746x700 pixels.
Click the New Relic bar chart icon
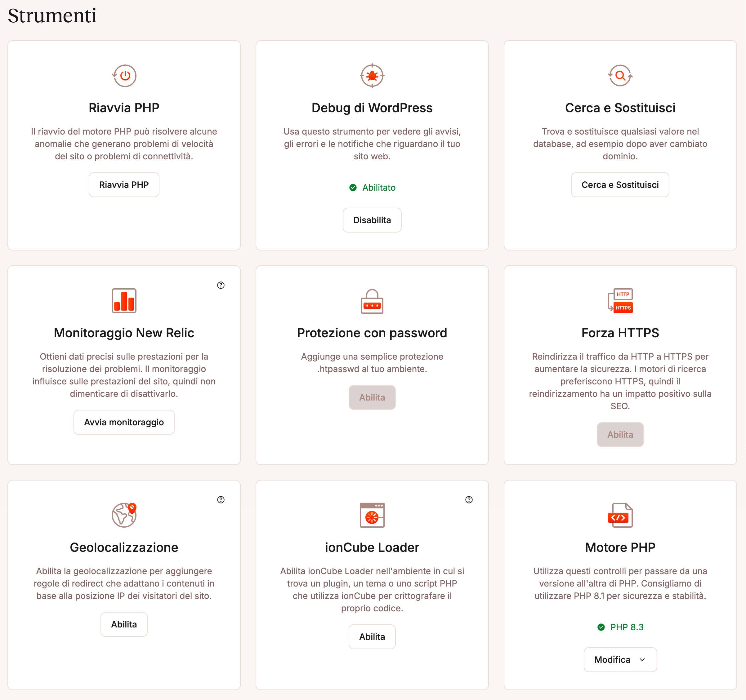[x=124, y=300]
